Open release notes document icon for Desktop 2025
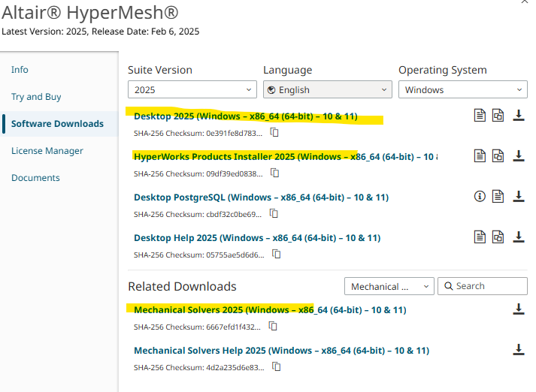 point(480,116)
